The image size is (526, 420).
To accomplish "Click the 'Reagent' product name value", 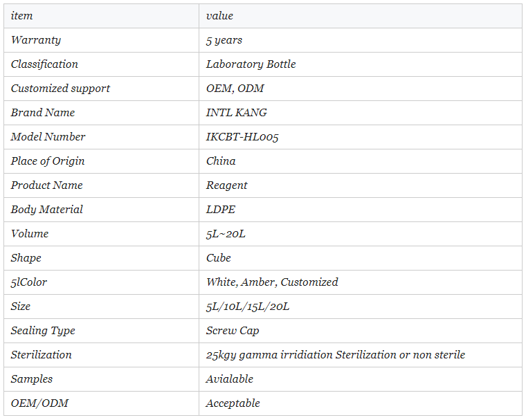I will (x=226, y=185).
